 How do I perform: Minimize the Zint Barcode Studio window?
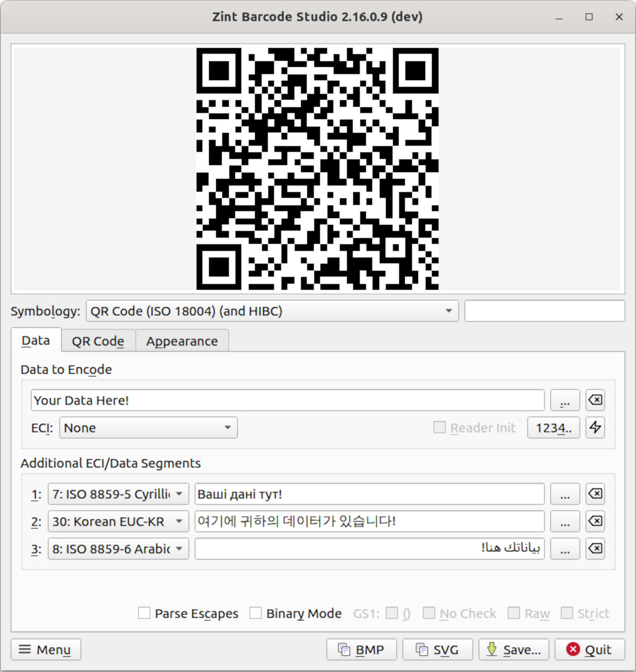click(x=559, y=17)
